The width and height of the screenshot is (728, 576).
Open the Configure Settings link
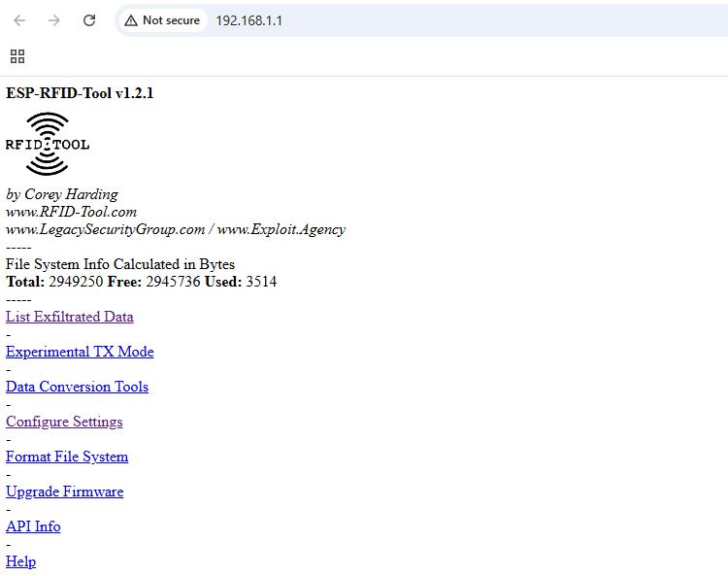coord(64,422)
